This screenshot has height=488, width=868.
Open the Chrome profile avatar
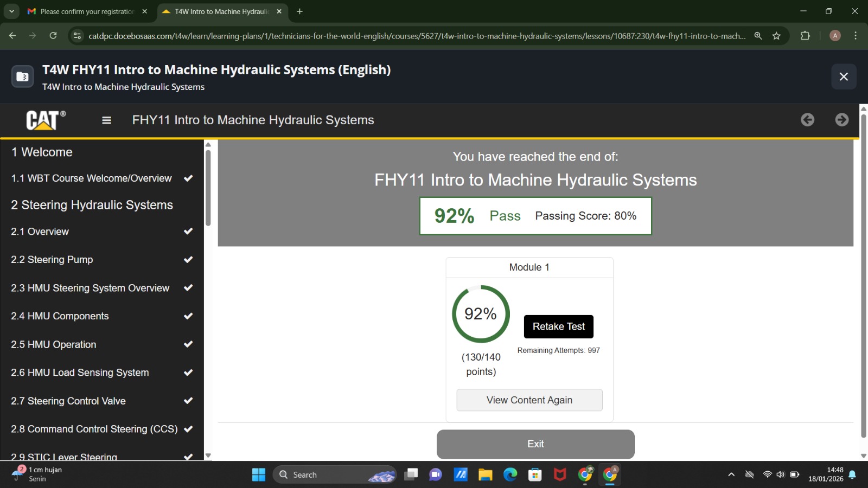tap(835, 36)
